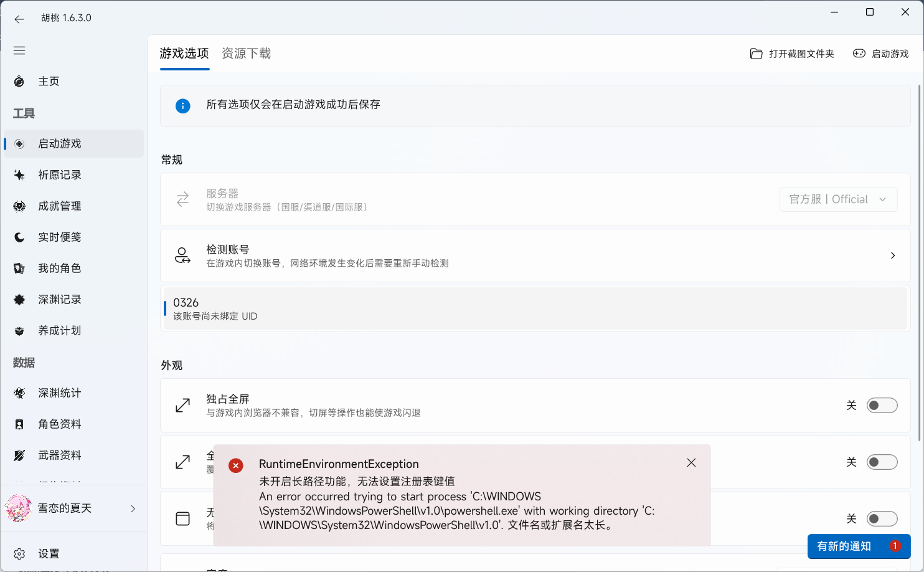Click the 启动游戏 launch button
This screenshot has width=924, height=572.
pos(881,54)
